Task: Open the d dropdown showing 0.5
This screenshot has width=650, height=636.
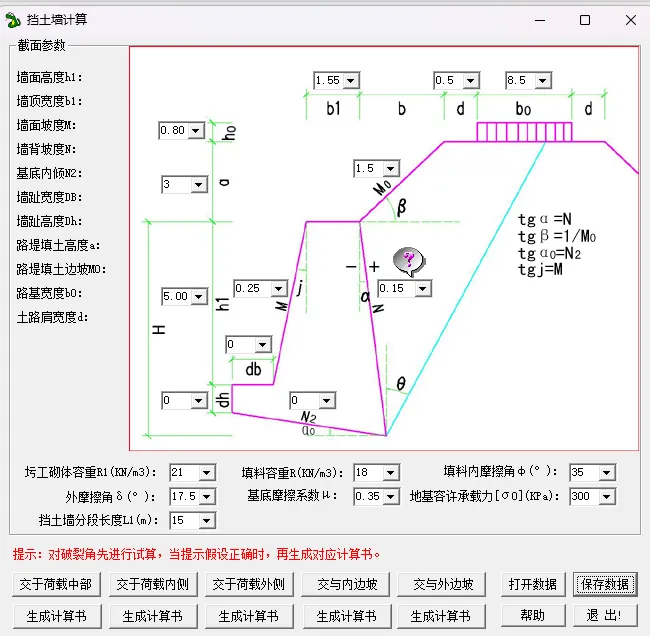Action: [x=471, y=80]
